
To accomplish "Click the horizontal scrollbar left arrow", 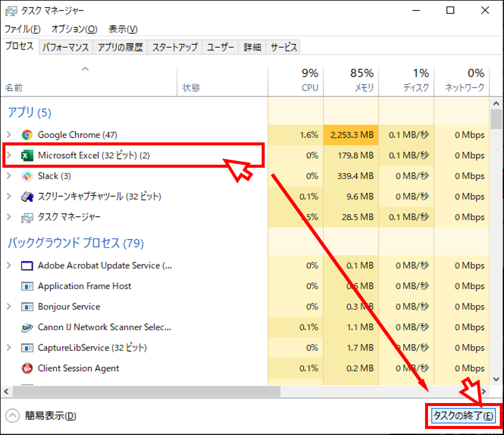I will [x=7, y=392].
